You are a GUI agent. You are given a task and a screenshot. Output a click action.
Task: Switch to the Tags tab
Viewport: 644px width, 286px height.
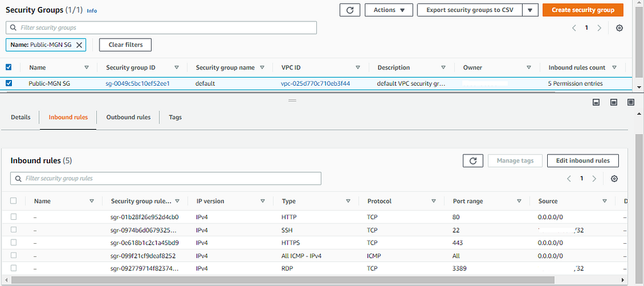[175, 117]
